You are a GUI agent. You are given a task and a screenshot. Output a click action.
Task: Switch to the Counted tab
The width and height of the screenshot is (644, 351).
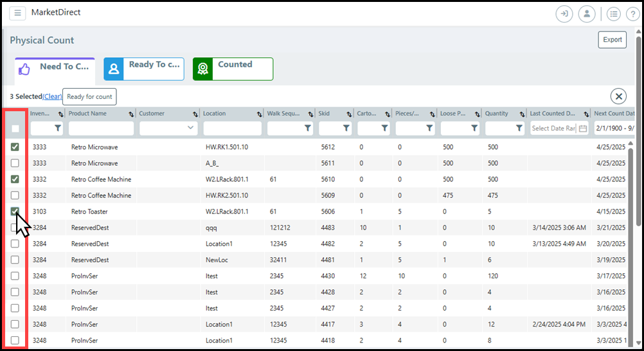coord(233,69)
